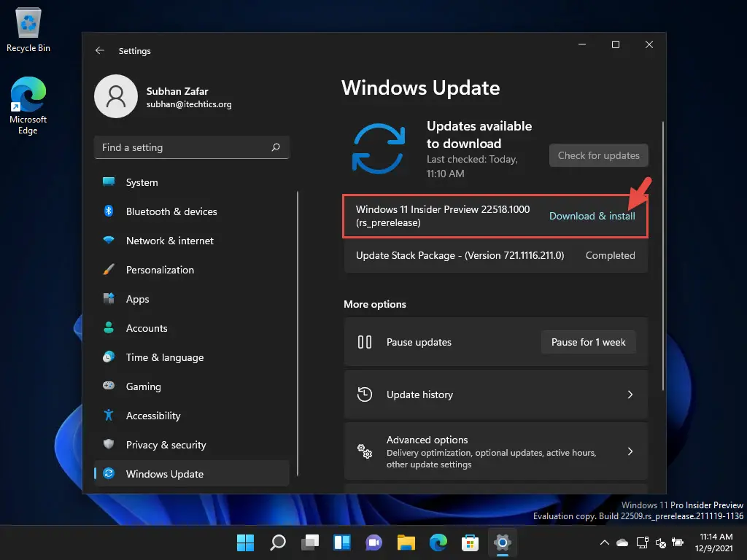The width and height of the screenshot is (747, 560).
Task: Click the Update Stack Package entry
Action: [x=495, y=255]
